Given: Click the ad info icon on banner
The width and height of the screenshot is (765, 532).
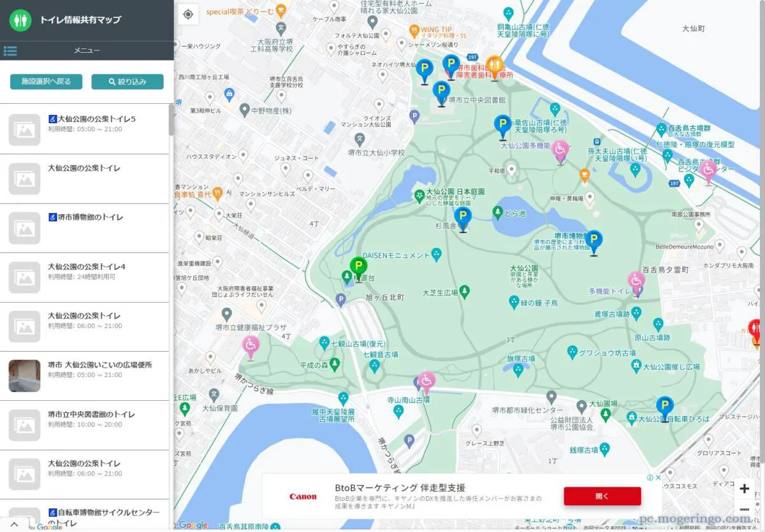Looking at the screenshot, I should pyautogui.click(x=650, y=477).
